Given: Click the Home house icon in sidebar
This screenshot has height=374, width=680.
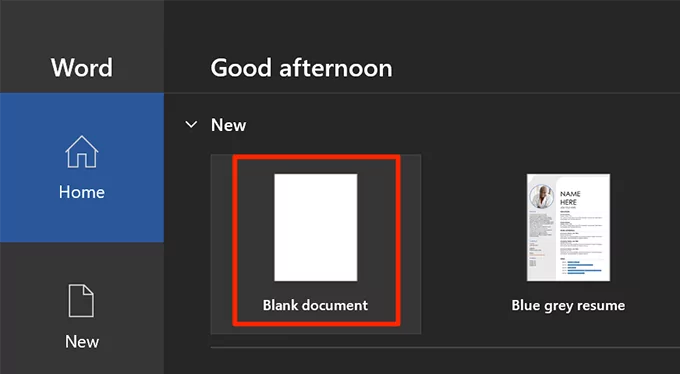Looking at the screenshot, I should pos(82,151).
